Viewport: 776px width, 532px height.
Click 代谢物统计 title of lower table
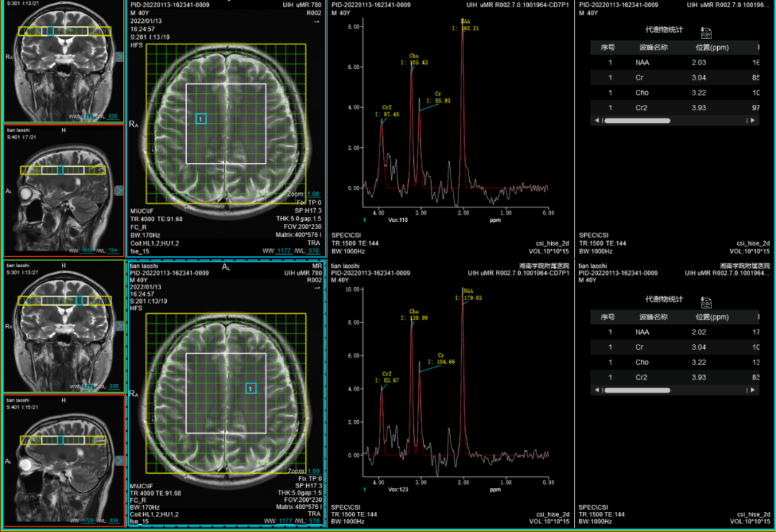click(x=664, y=299)
